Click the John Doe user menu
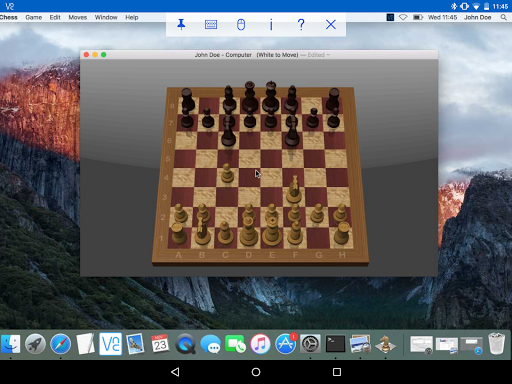The height and width of the screenshot is (384, 512). [478, 17]
